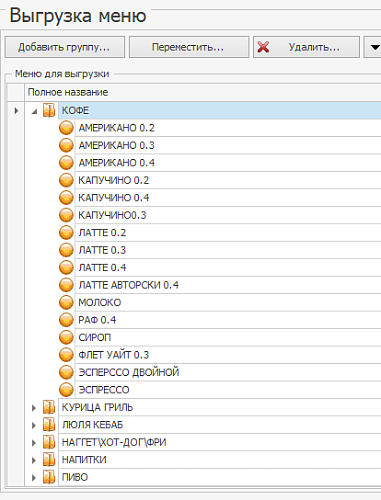Click the НАПИТКИ folder icon
This screenshot has width=381, height=500.
[x=49, y=460]
